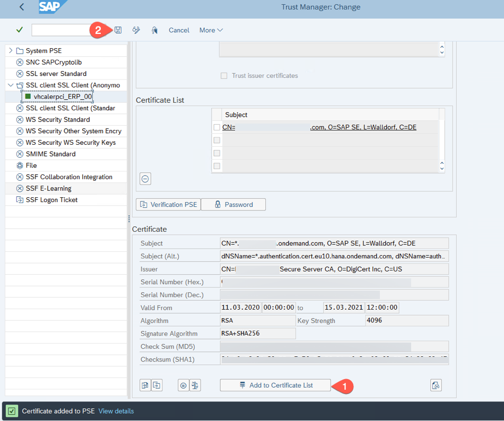
Task: Toggle the Trust issuer certificates checkbox
Action: pyautogui.click(x=224, y=76)
